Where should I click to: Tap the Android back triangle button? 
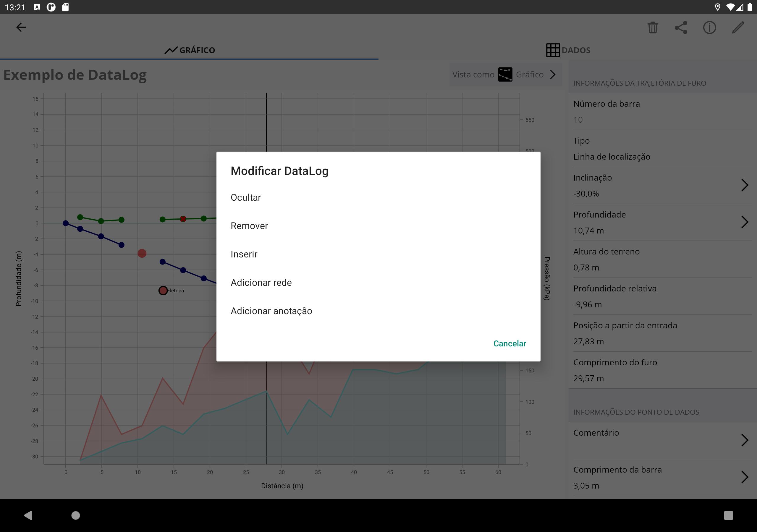point(28,515)
